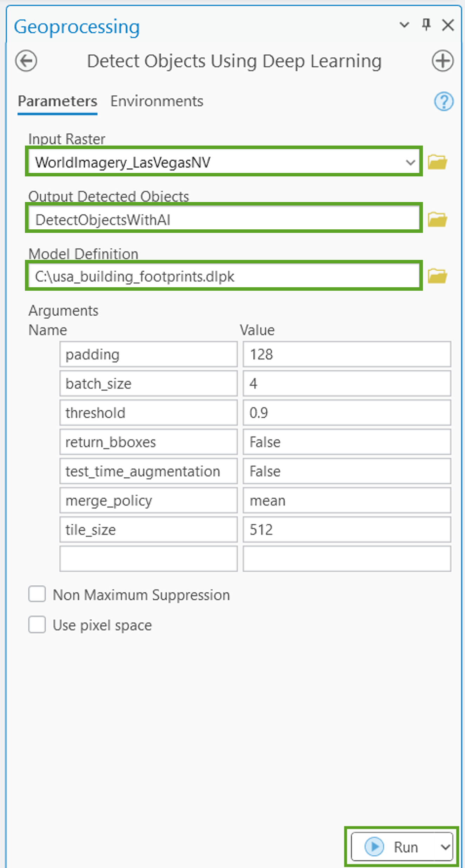Open the Run button dropdown arrow
The image size is (465, 868).
[445, 847]
